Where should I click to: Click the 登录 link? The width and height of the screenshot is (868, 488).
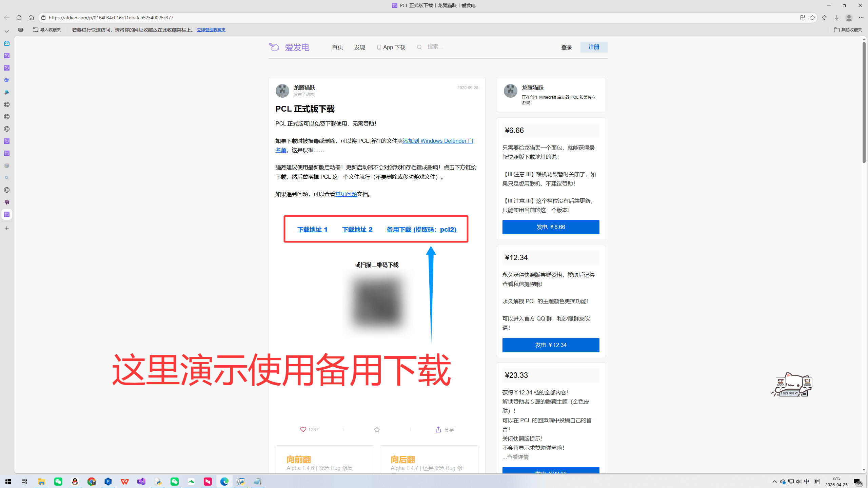point(567,47)
